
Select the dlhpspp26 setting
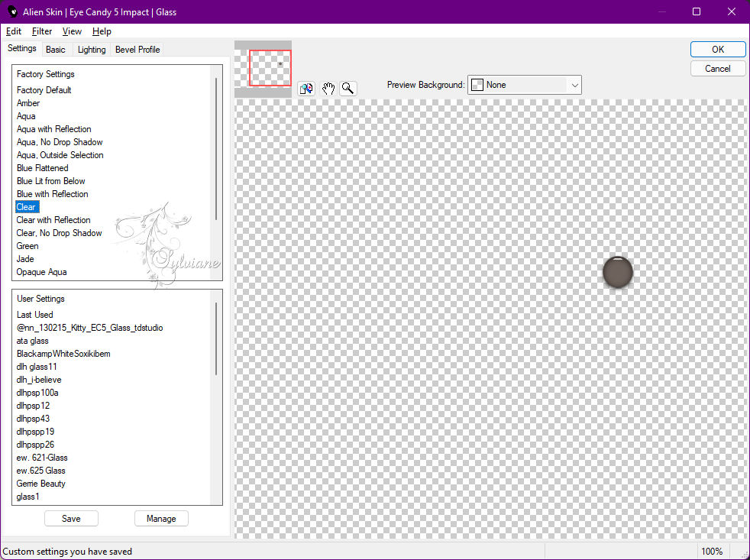tap(35, 444)
